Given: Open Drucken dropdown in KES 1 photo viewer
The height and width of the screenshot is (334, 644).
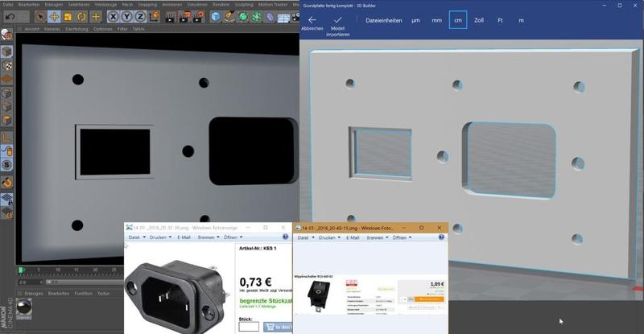Looking at the screenshot, I should click(160, 237).
